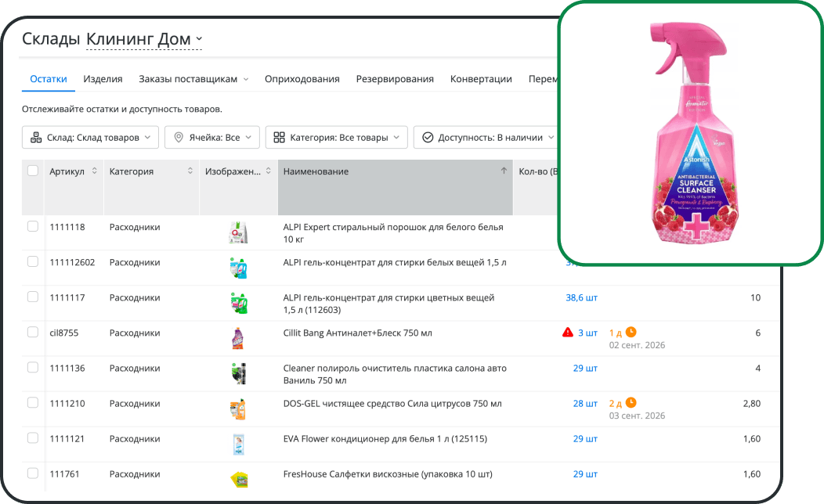Open the Категория: Все товары filter
The image size is (824, 504).
click(336, 137)
